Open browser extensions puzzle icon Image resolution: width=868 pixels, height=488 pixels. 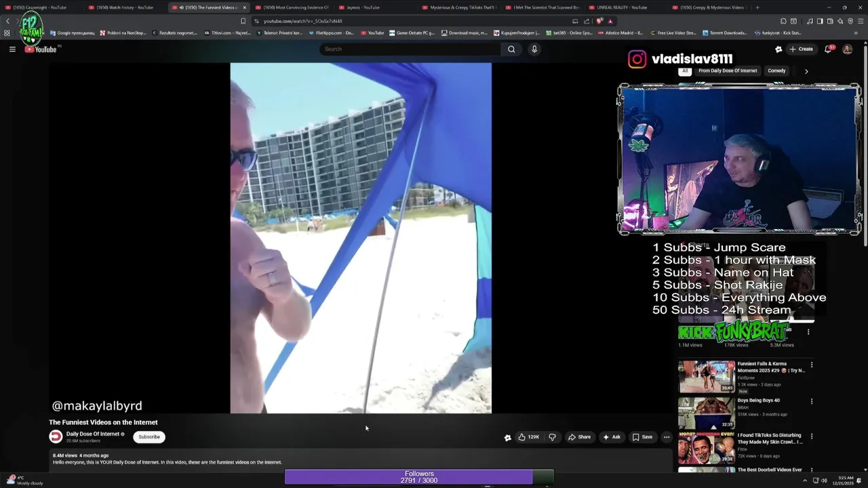point(783,21)
